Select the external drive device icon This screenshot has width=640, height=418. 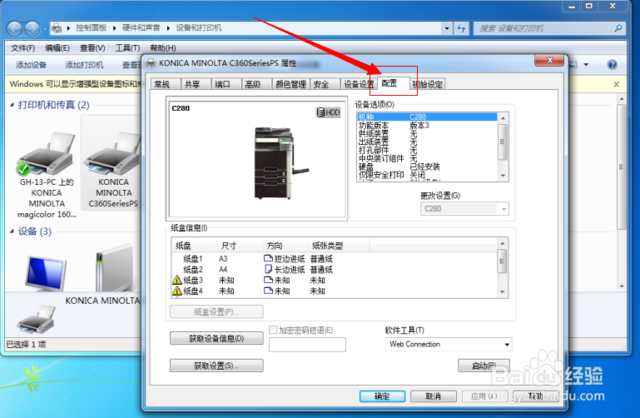(x=114, y=267)
